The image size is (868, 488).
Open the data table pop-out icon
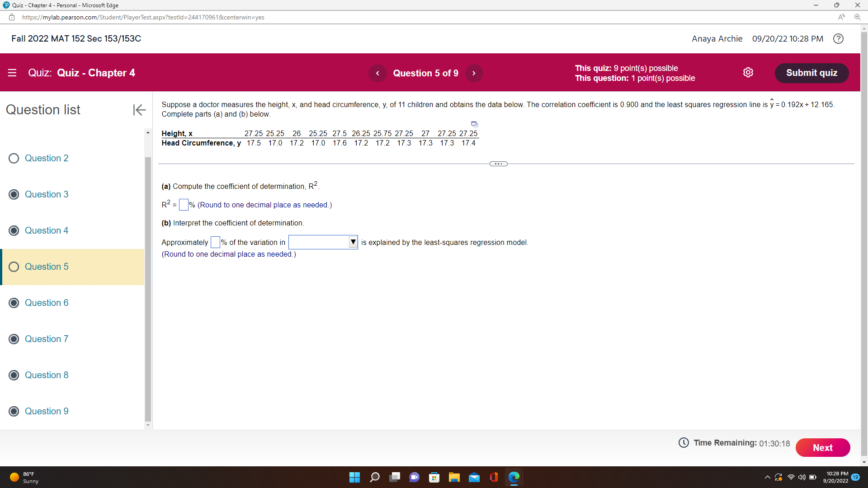(x=474, y=123)
